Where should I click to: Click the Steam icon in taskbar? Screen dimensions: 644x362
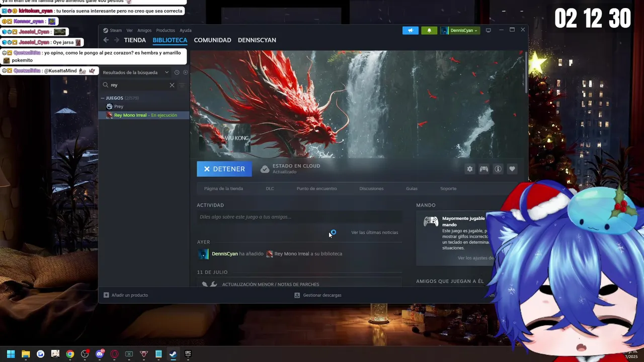pyautogui.click(x=173, y=354)
